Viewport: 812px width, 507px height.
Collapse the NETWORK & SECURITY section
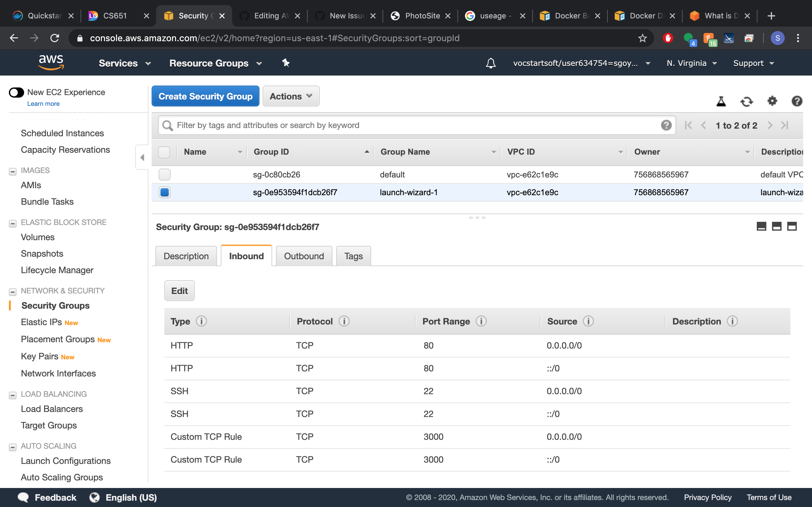pyautogui.click(x=13, y=292)
